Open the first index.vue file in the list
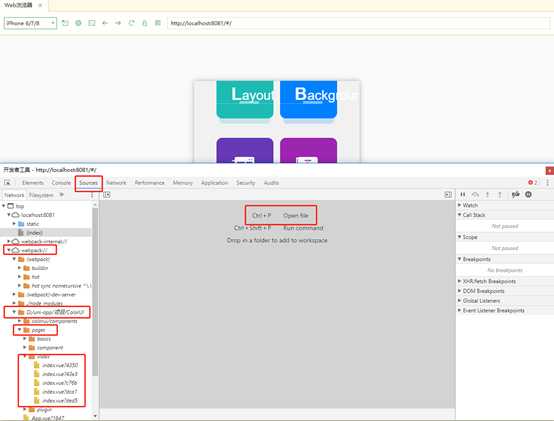This screenshot has height=421, width=554. 56,365
